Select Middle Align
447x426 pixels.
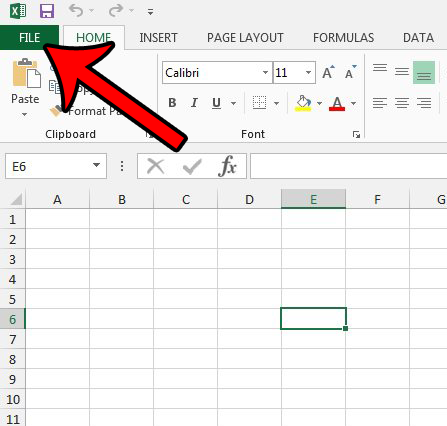[x=402, y=72]
